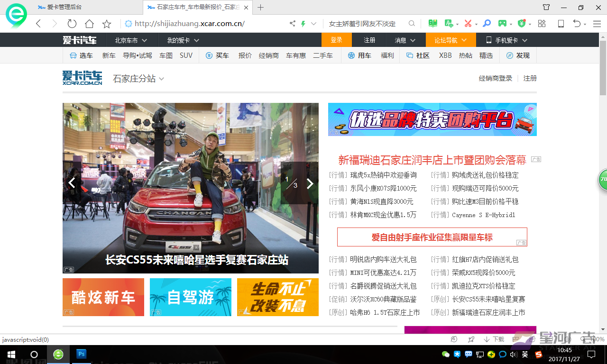
Task: Open the extensions grid icon
Action: (x=542, y=24)
